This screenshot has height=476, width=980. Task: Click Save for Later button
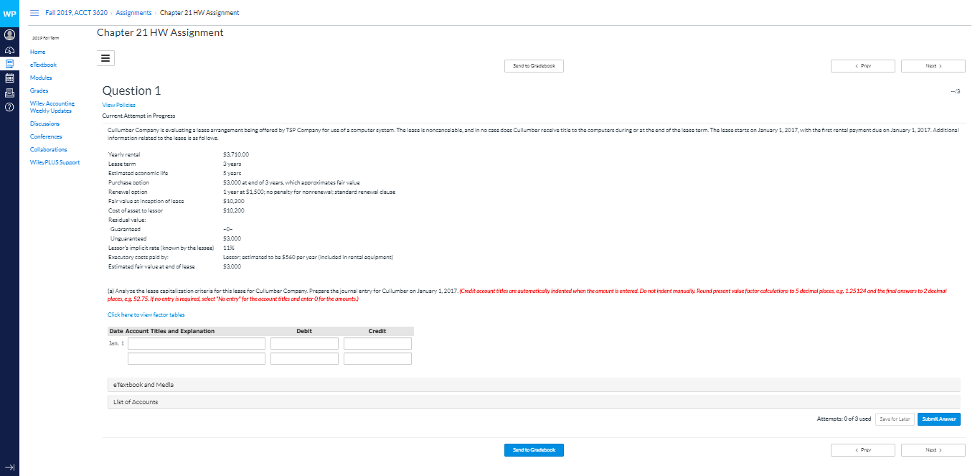(x=895, y=419)
